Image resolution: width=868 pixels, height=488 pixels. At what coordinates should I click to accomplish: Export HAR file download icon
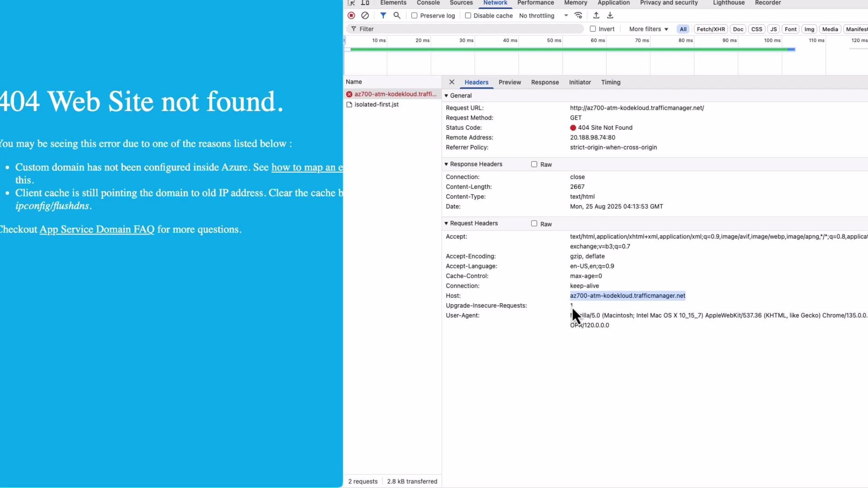click(610, 15)
